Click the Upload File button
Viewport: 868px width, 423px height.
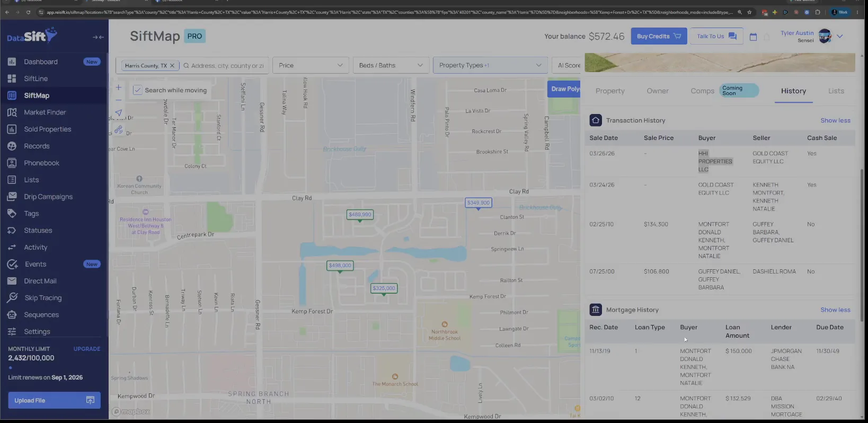54,400
